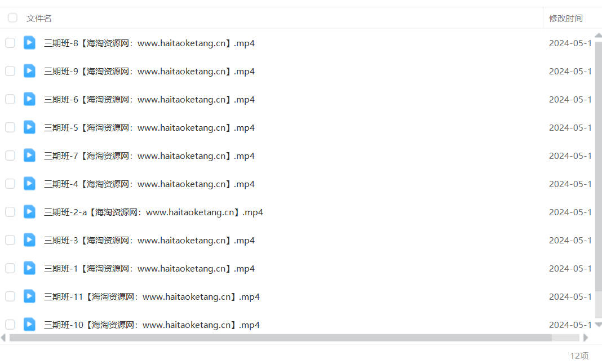Image resolution: width=602 pixels, height=364 pixels.
Task: Mark the checkbox for 三期班-2-a
Action: 10,212
